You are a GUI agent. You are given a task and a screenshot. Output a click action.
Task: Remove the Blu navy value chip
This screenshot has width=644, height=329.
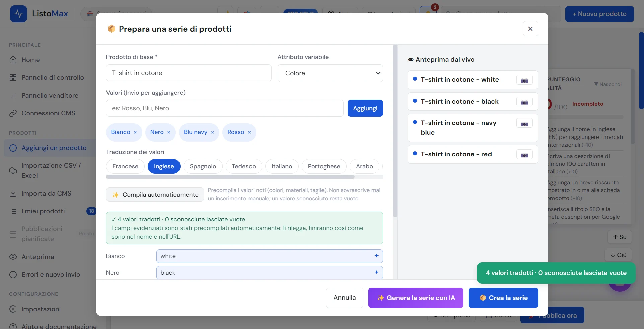point(212,132)
